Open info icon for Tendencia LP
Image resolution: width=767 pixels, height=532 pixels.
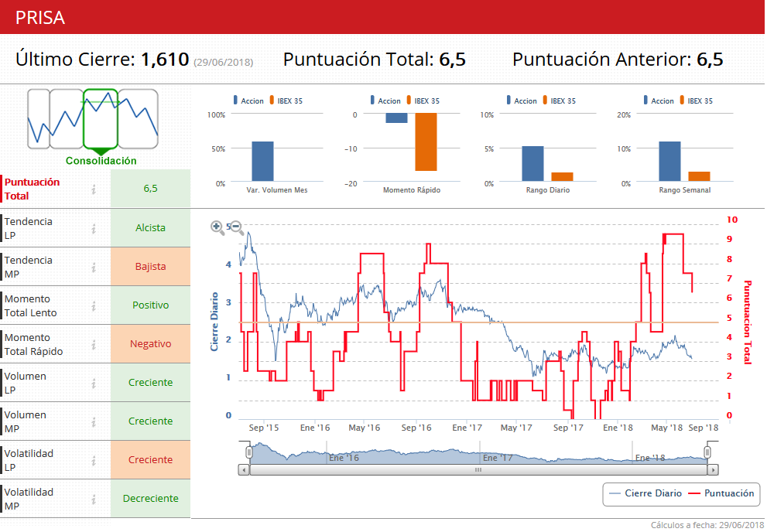coord(94,228)
